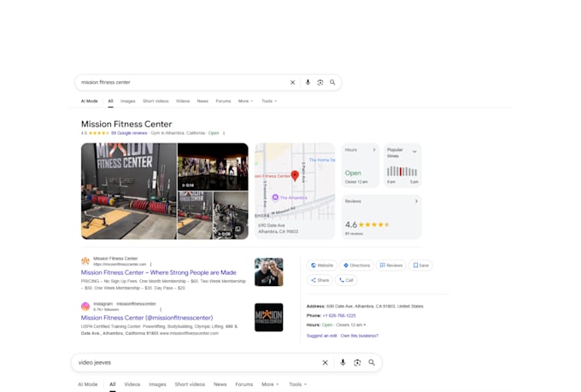Image resolution: width=581 pixels, height=392 pixels.
Task: Open the Google reviews link under the title
Action: click(x=129, y=133)
